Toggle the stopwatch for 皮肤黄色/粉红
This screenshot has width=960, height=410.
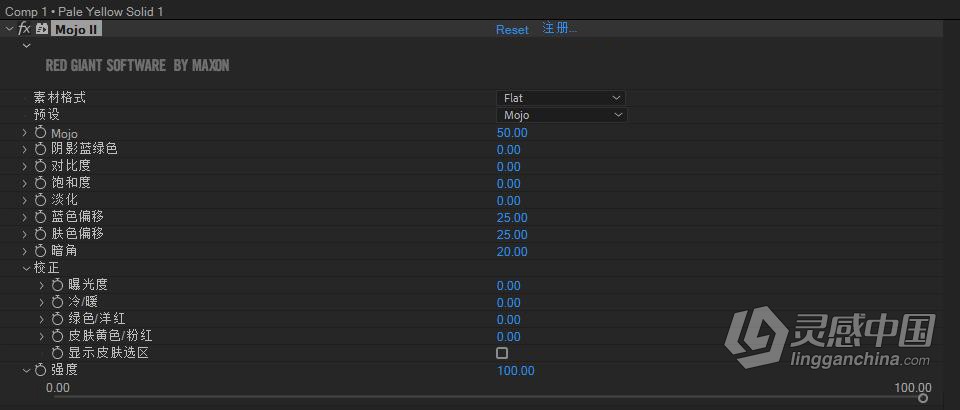point(58,336)
